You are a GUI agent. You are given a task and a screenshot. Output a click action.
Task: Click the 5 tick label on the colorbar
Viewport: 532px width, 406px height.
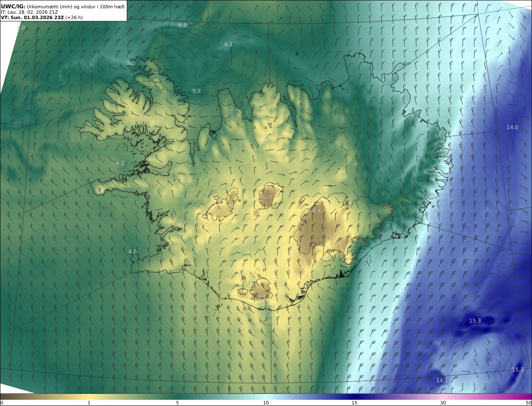(x=177, y=403)
